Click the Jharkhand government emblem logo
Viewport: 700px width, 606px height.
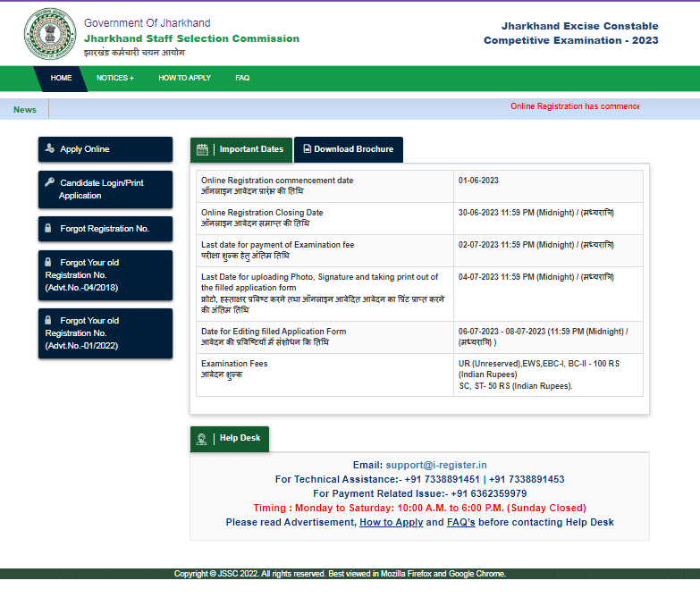49,35
